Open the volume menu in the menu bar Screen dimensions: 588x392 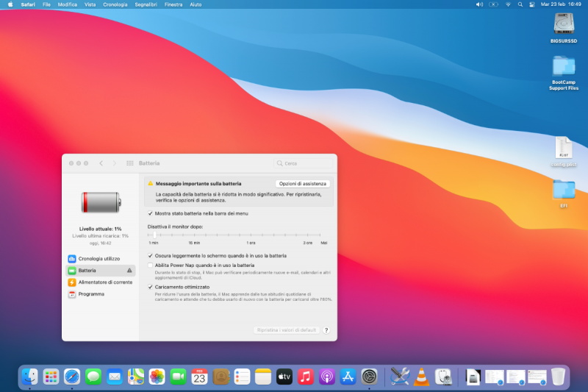coord(480,4)
